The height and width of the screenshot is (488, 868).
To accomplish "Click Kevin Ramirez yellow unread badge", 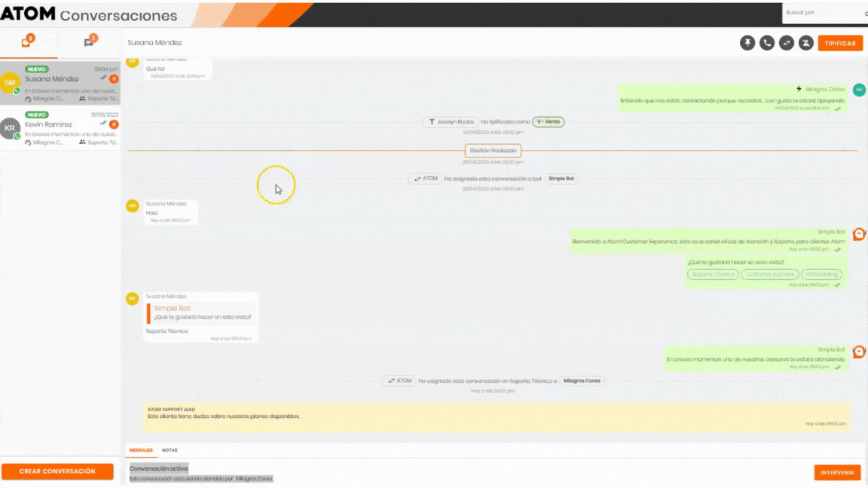I will tap(114, 124).
